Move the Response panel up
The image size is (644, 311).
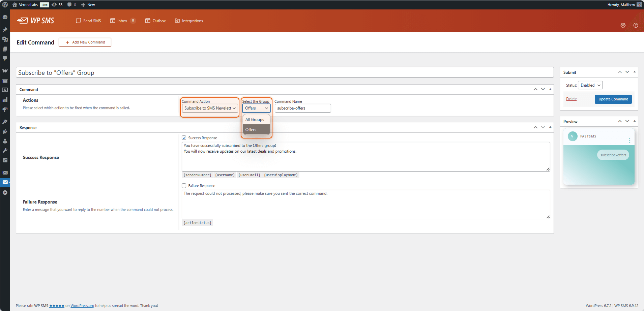click(535, 127)
